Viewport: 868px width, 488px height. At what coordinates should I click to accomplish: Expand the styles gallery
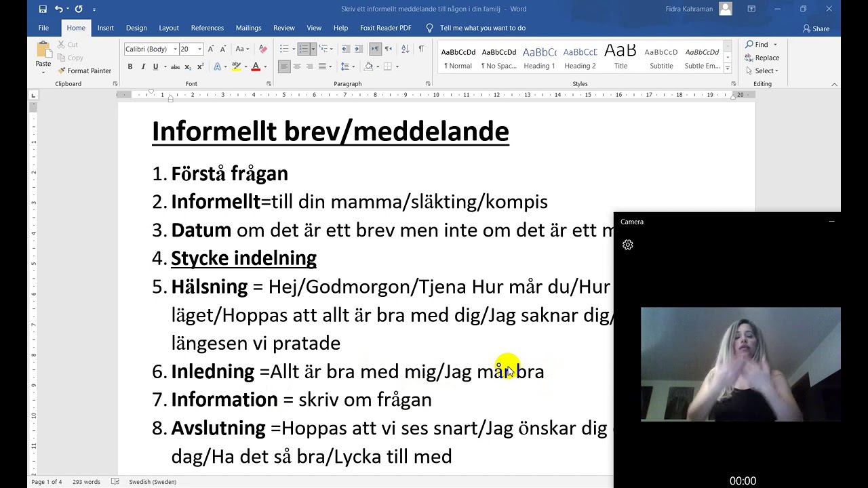pos(727,68)
